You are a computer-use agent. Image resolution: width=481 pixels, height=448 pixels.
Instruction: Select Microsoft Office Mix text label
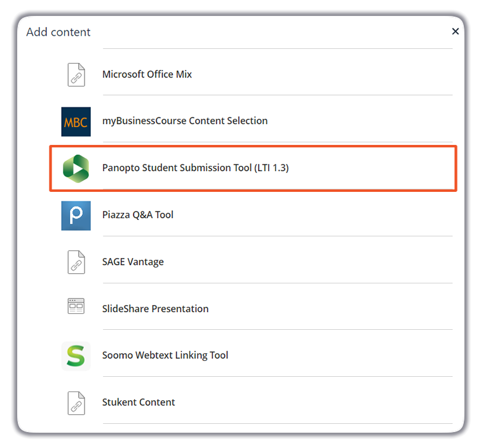147,74
